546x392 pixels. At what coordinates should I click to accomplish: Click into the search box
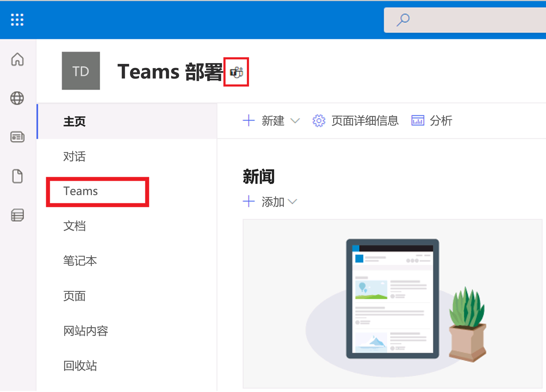(x=465, y=20)
